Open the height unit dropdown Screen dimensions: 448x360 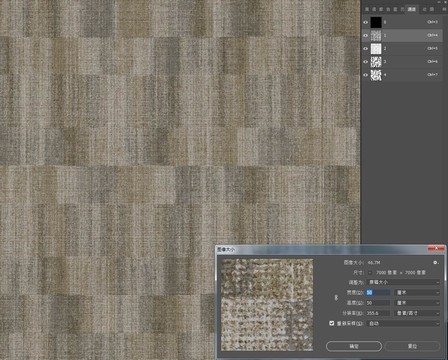(x=417, y=303)
